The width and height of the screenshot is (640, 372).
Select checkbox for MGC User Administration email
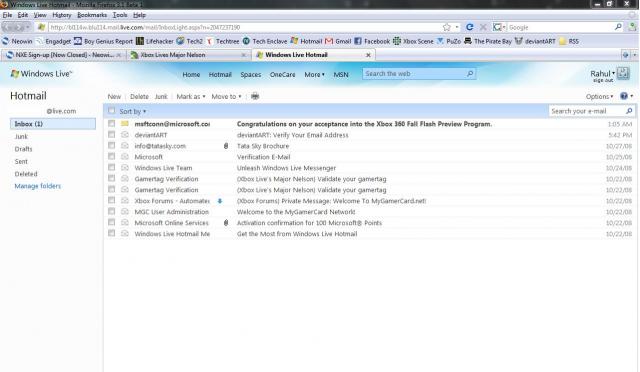(111, 212)
